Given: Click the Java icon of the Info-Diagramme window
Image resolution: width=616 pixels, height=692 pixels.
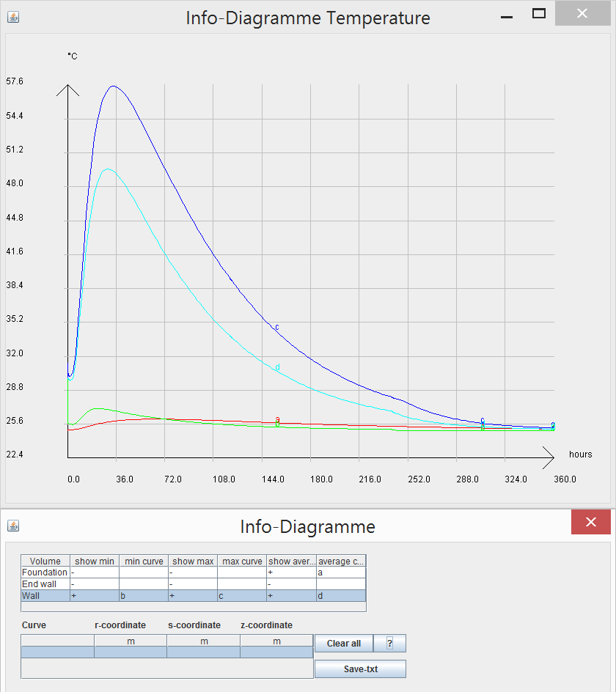Looking at the screenshot, I should point(13,526).
